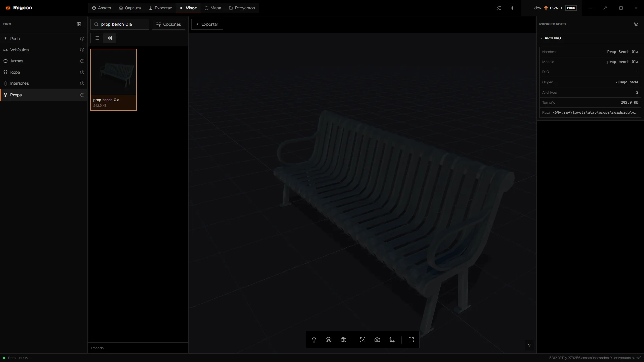
Task: Select the prop_bench_01a model thumbnail
Action: 113,80
